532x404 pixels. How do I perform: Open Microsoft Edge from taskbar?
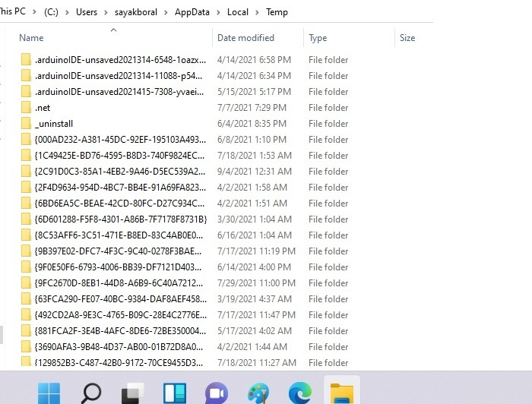(300, 394)
